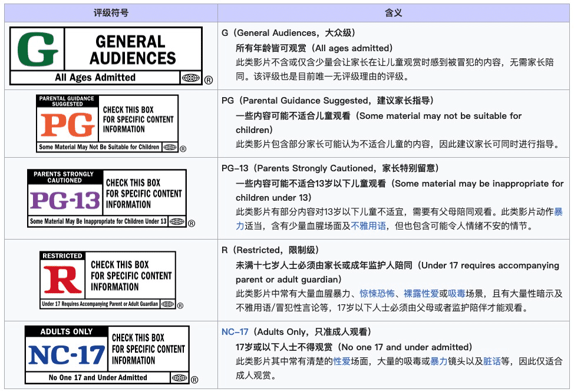Click the line beginning "一些内容可能不适合儿童观看"
574x392 pixels.
click(378, 123)
